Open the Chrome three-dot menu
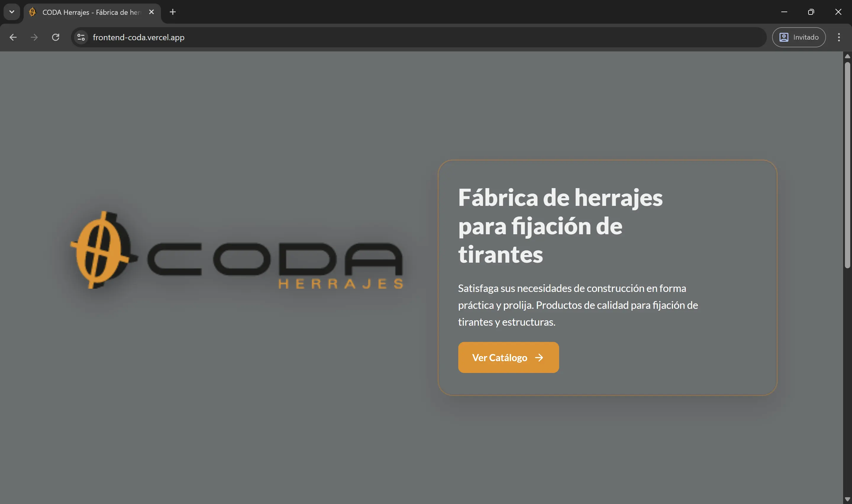 pos(839,37)
